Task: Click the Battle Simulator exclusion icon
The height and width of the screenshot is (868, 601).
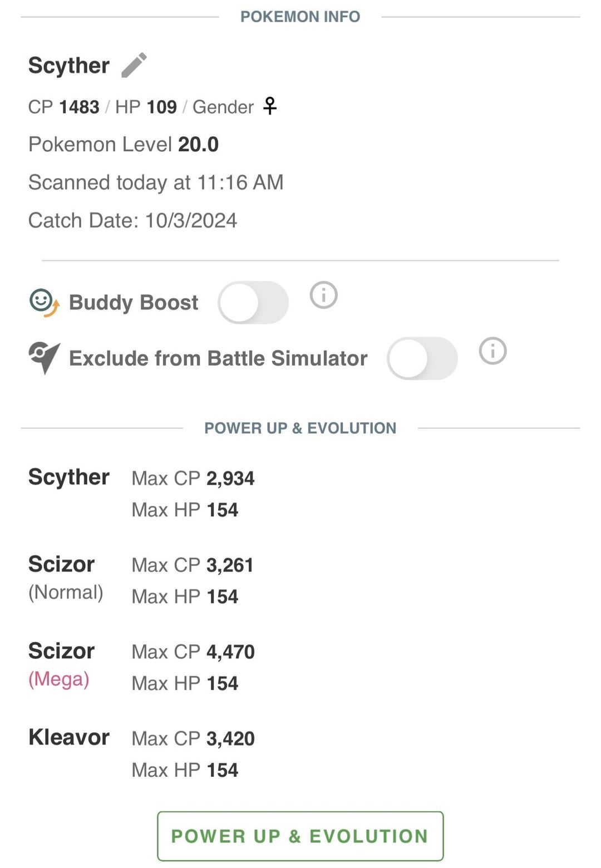Action: [44, 357]
